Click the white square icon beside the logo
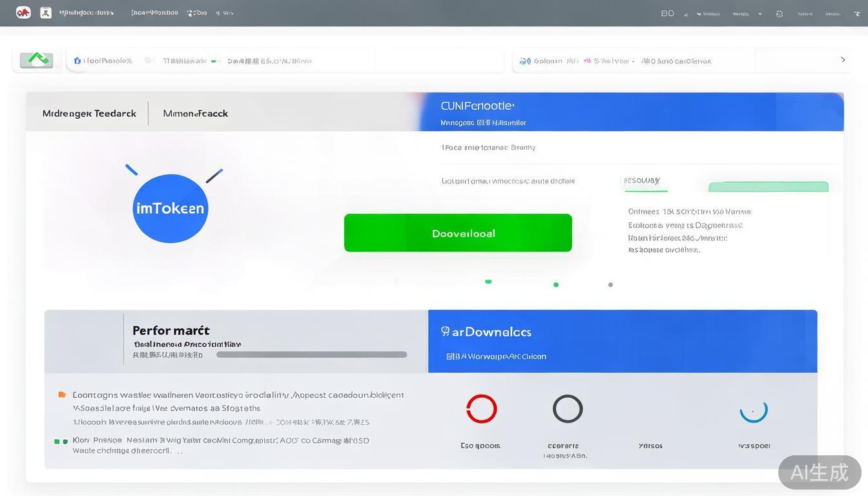Viewport: 868px width, 496px height. [46, 12]
